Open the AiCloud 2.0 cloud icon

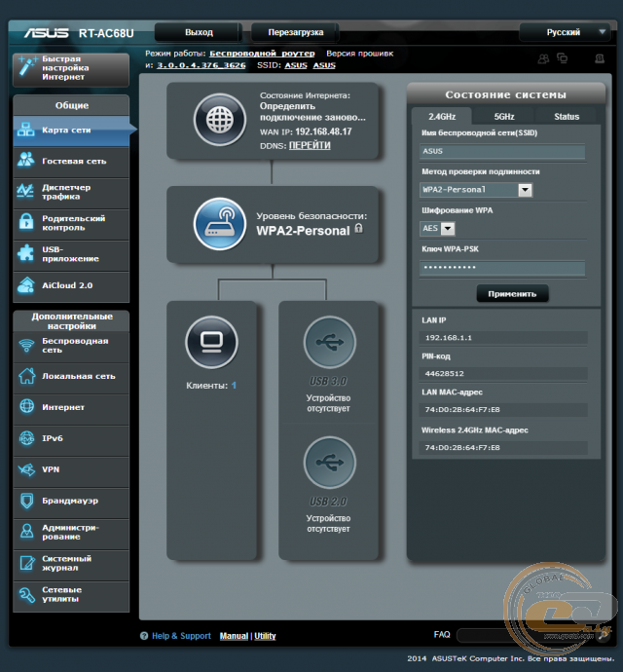coord(26,285)
